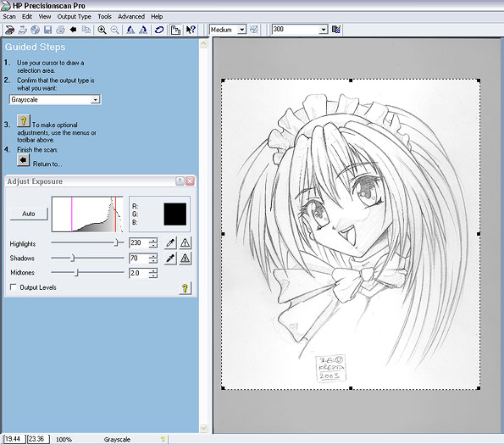Click the web/globe toolbar icon

pyautogui.click(x=35, y=30)
